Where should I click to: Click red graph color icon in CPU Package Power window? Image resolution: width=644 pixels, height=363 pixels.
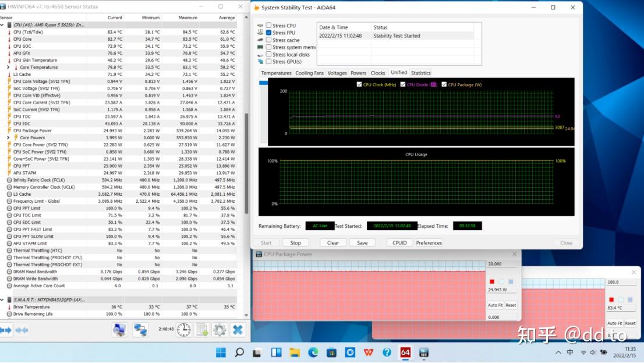click(x=491, y=281)
